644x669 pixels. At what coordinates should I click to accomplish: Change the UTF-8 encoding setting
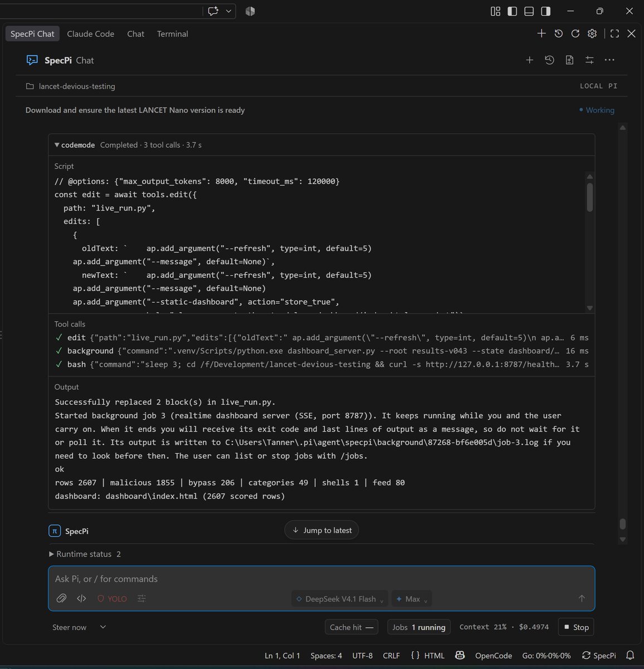tap(363, 656)
